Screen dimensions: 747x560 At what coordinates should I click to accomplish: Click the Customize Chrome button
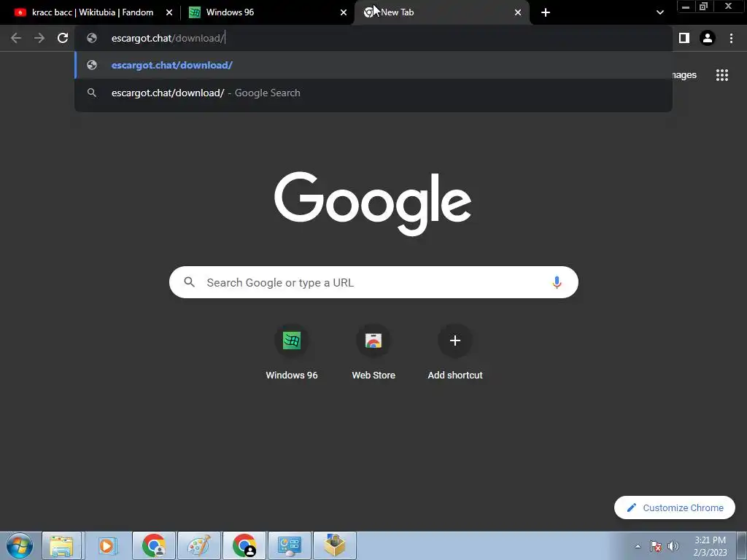point(675,507)
